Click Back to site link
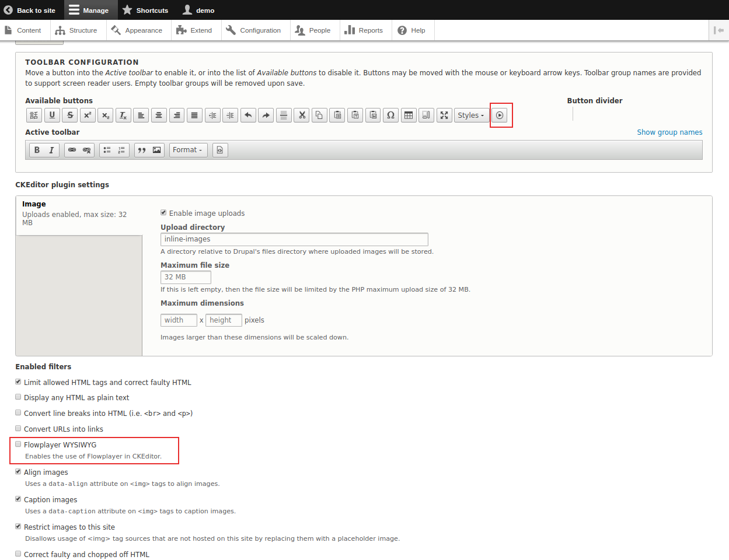Viewport: 729px width, 560px height. click(x=30, y=10)
